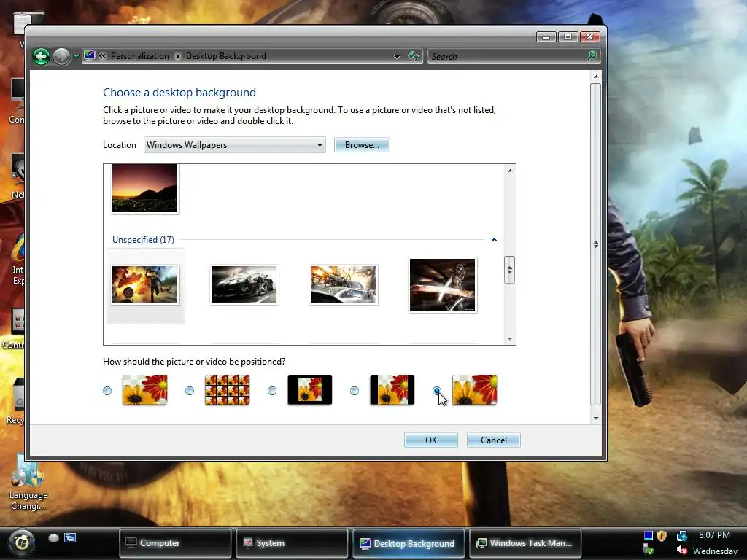Viewport: 747px width, 560px height.
Task: Click the Browse... button
Action: pos(362,145)
